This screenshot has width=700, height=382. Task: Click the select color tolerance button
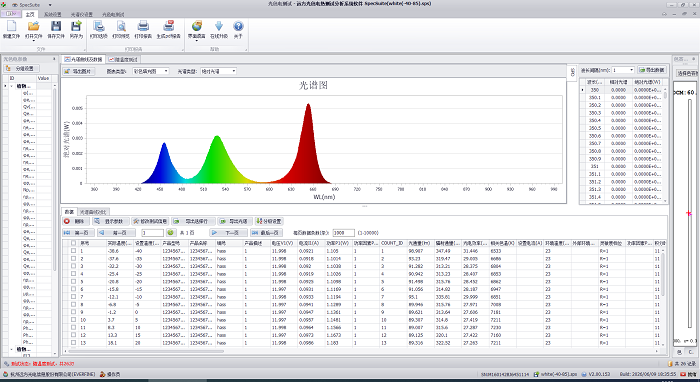click(687, 73)
